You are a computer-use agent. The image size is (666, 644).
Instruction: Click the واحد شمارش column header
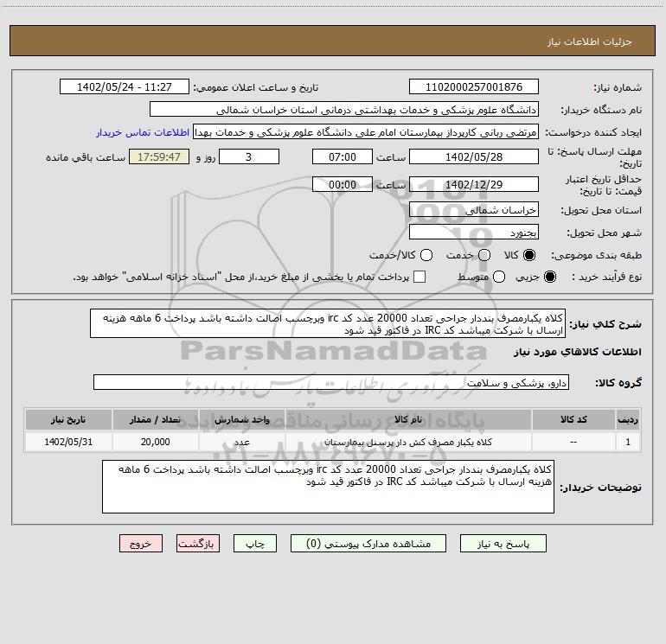coord(241,420)
